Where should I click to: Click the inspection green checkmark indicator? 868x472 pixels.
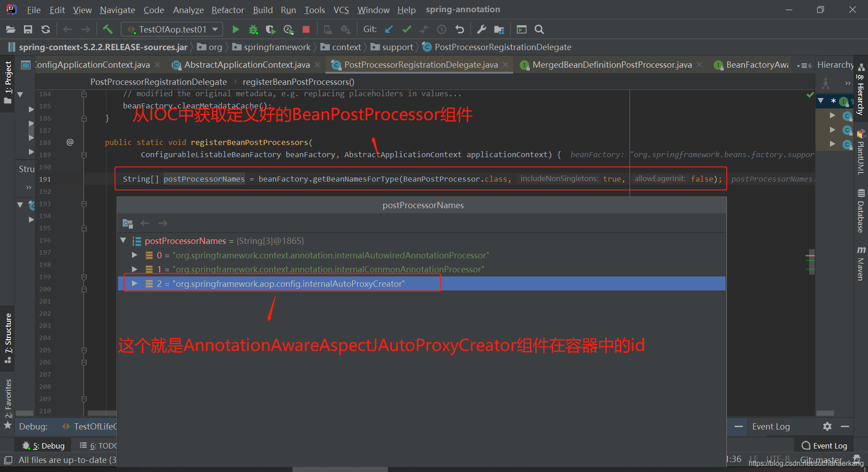[x=810, y=95]
